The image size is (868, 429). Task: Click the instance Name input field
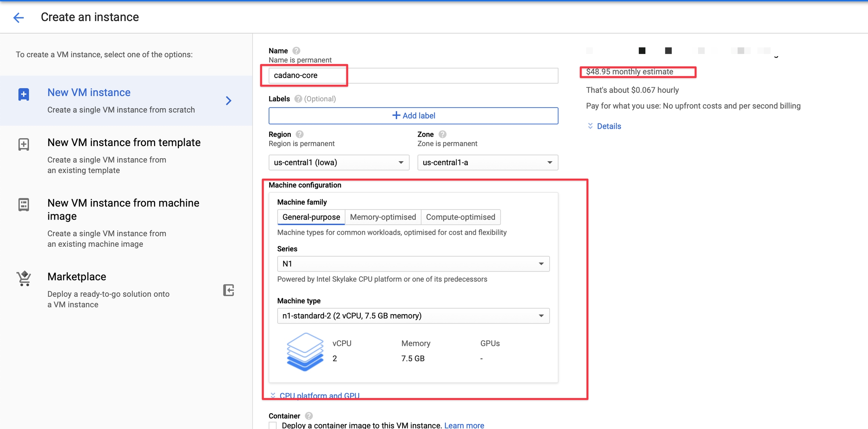pos(413,75)
